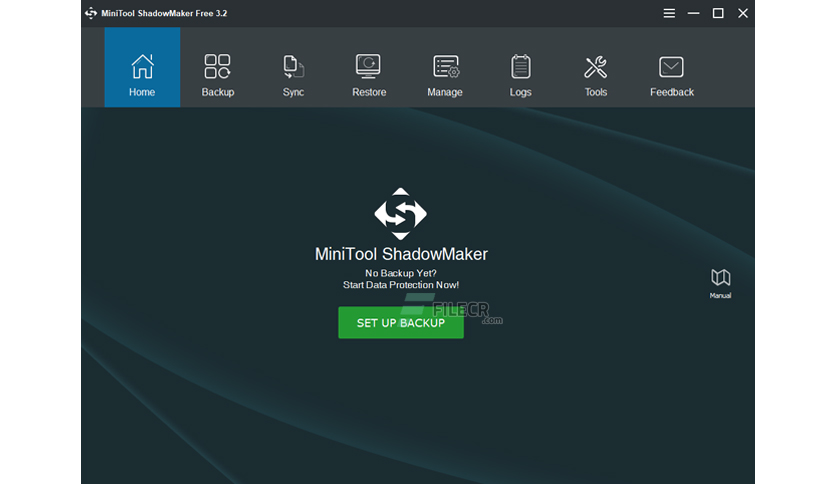
Task: Switch to the Backup tab
Action: [x=218, y=75]
